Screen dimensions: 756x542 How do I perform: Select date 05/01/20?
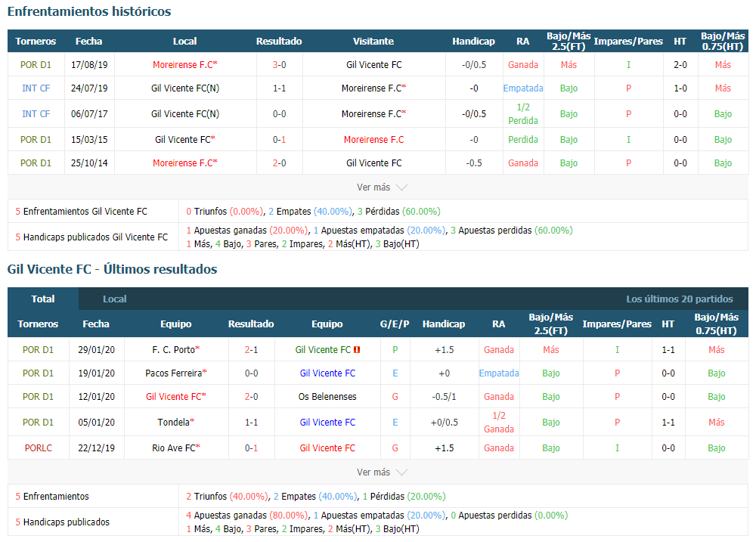(97, 423)
